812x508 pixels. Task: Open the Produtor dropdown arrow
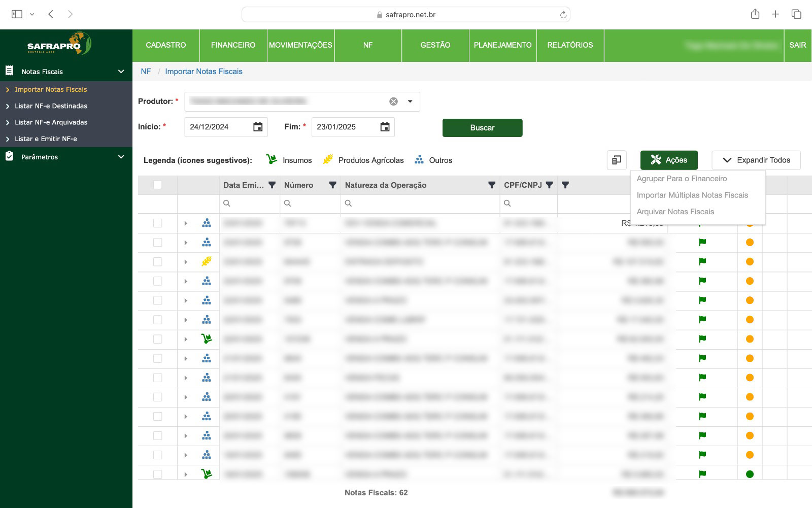(410, 101)
